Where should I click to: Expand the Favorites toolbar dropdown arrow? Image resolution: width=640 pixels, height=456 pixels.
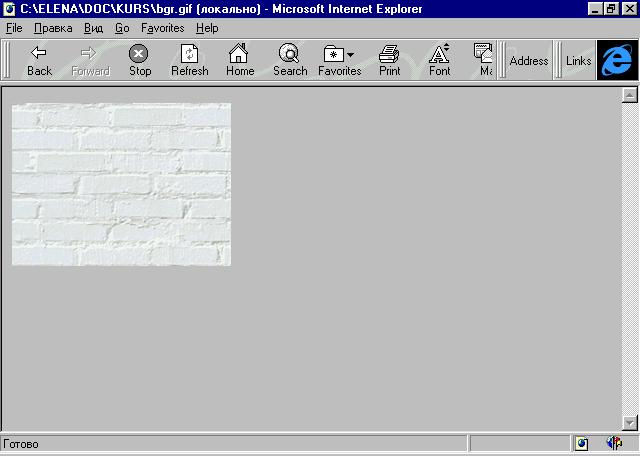[351, 54]
